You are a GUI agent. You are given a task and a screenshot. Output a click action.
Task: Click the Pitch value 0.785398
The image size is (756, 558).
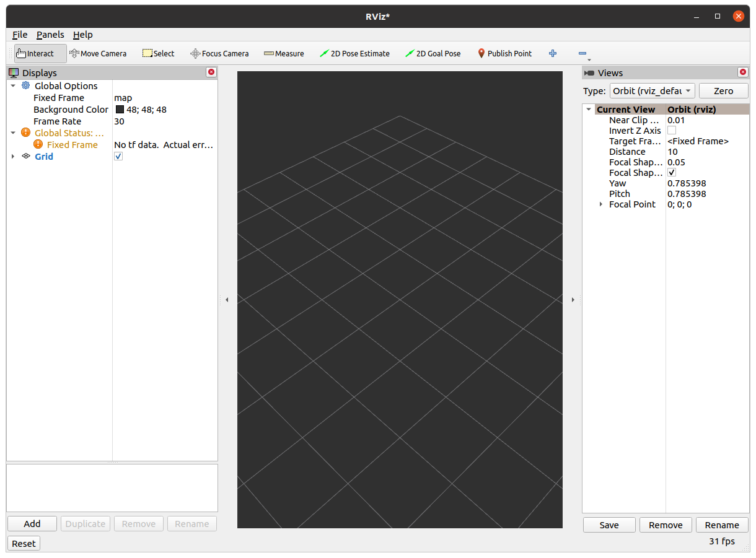tap(687, 194)
